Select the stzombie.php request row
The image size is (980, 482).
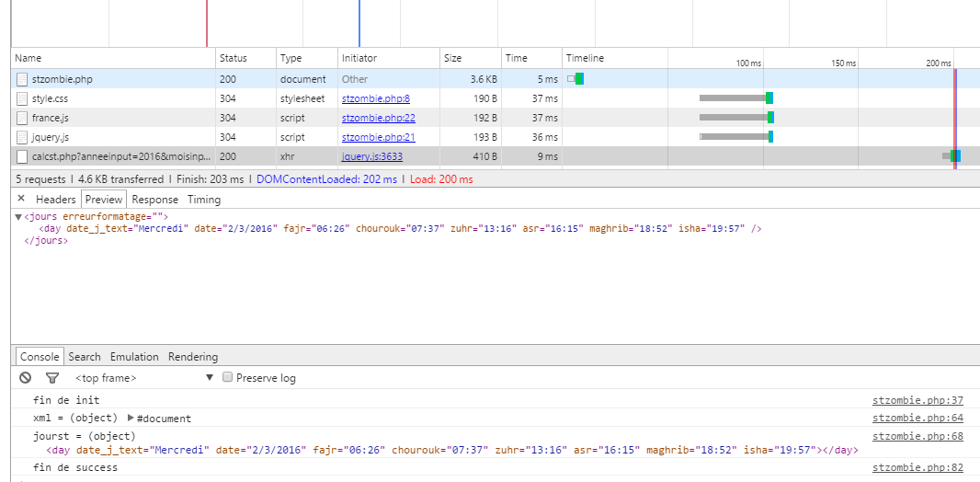[x=495, y=79]
